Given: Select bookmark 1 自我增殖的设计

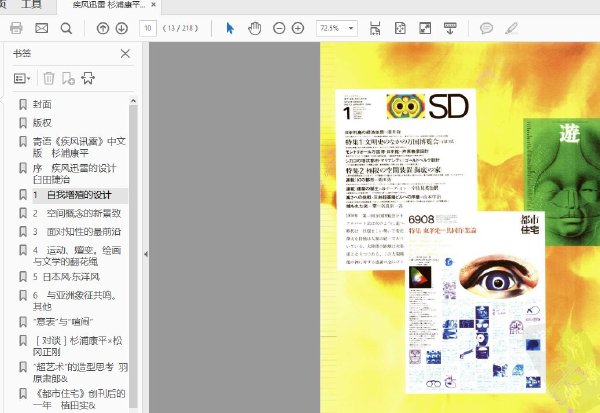Looking at the screenshot, I should click(72, 195).
